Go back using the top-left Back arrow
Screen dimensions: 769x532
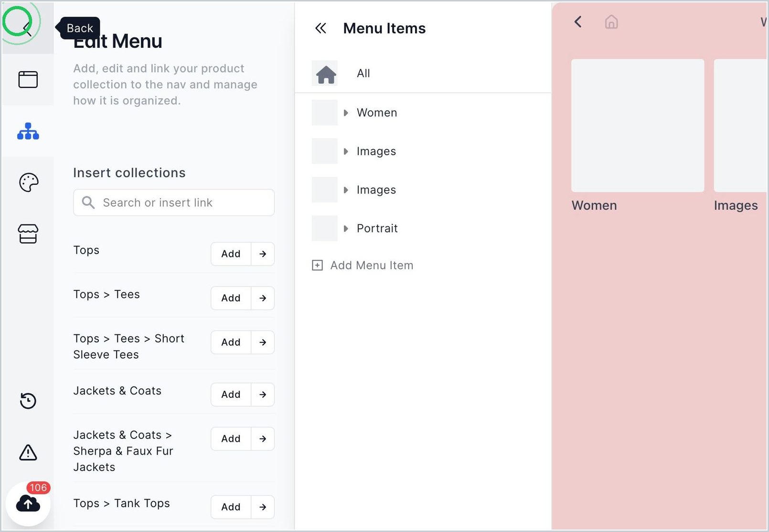pos(27,28)
